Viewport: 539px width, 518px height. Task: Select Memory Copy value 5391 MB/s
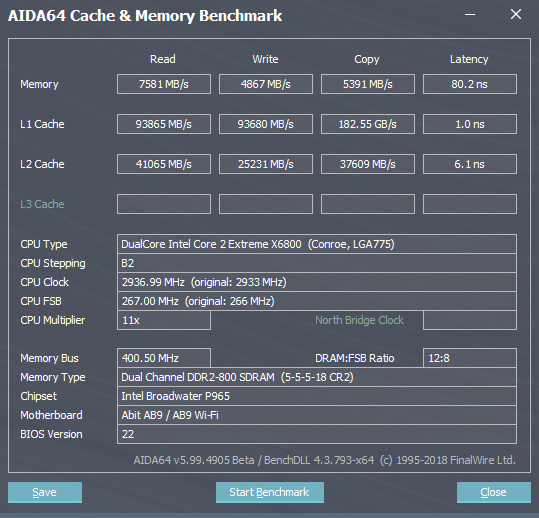368,84
